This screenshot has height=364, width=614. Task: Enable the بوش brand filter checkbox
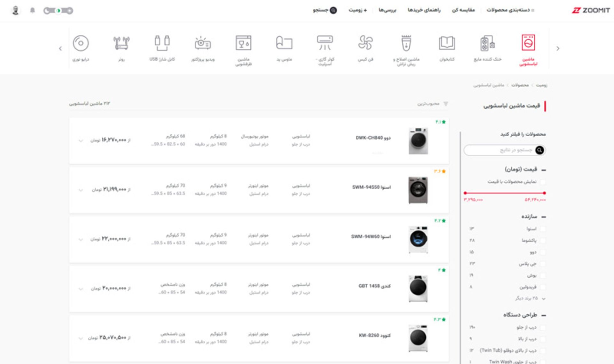(x=543, y=276)
